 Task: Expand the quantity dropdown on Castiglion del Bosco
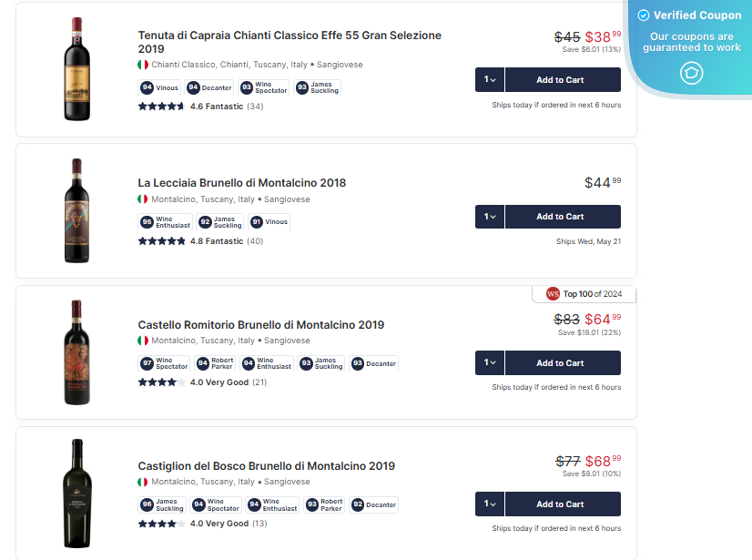point(489,504)
